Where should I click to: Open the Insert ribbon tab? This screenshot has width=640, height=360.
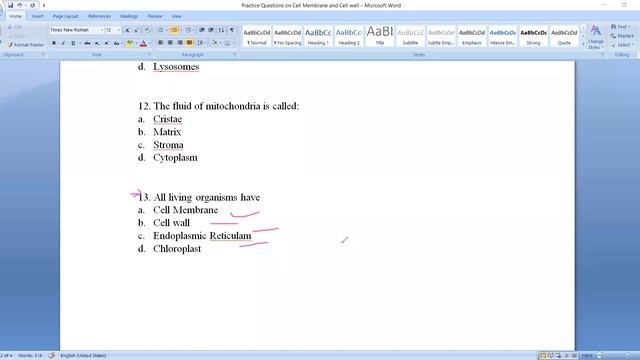tap(38, 16)
